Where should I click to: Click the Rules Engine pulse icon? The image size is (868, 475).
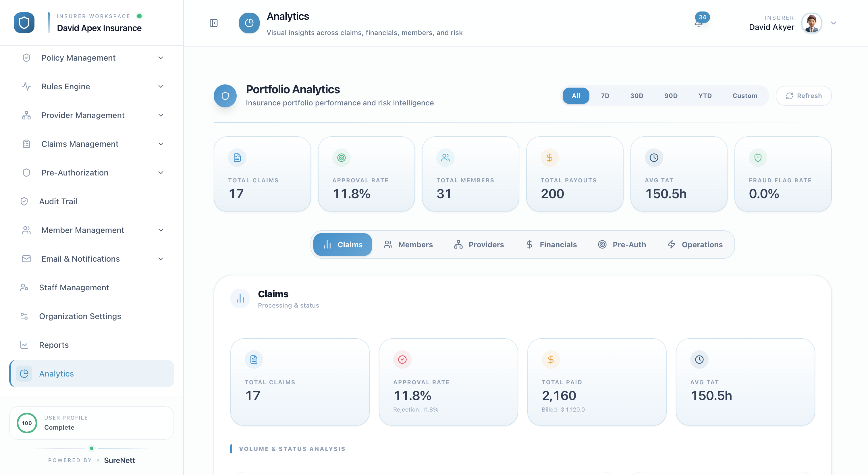pyautogui.click(x=26, y=86)
